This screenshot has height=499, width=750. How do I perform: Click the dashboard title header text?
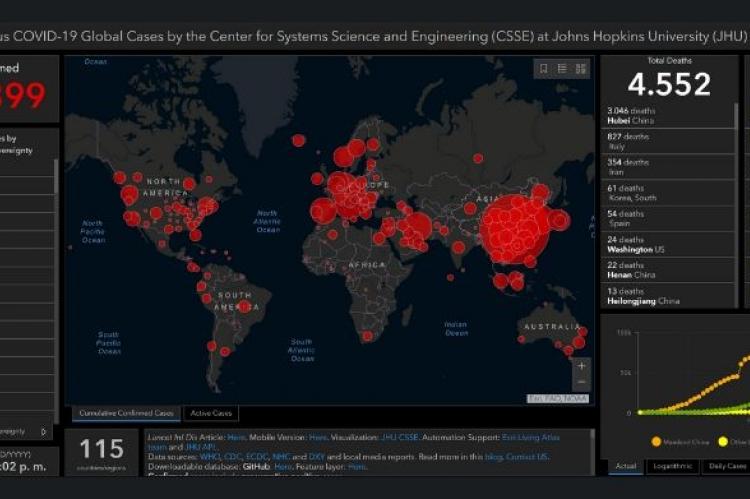pyautogui.click(x=374, y=36)
